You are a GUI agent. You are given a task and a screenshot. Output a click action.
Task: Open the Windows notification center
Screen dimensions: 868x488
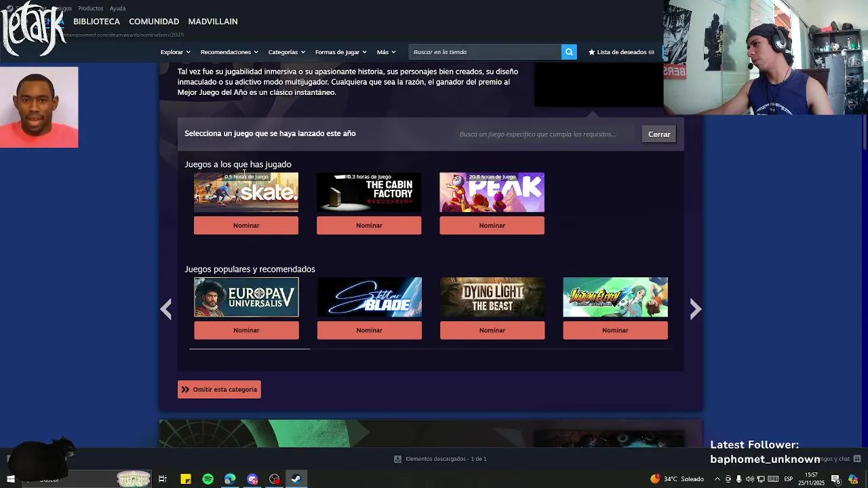click(x=836, y=479)
